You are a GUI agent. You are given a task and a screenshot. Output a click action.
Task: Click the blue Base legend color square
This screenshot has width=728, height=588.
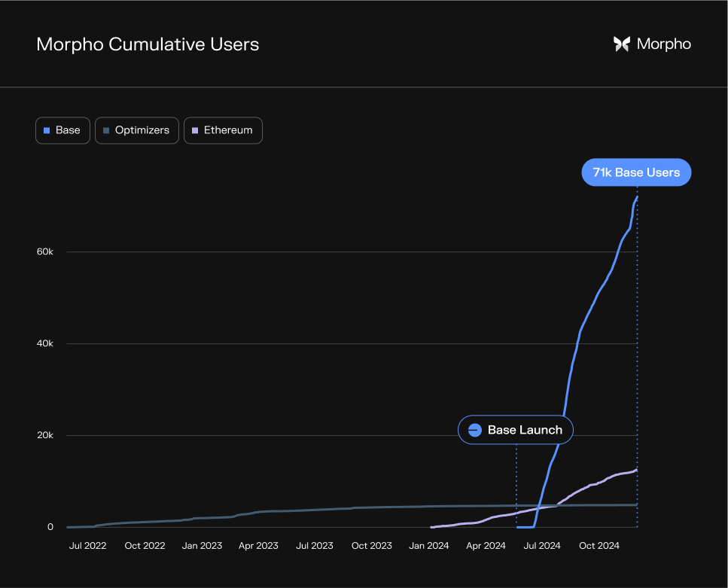tap(47, 130)
